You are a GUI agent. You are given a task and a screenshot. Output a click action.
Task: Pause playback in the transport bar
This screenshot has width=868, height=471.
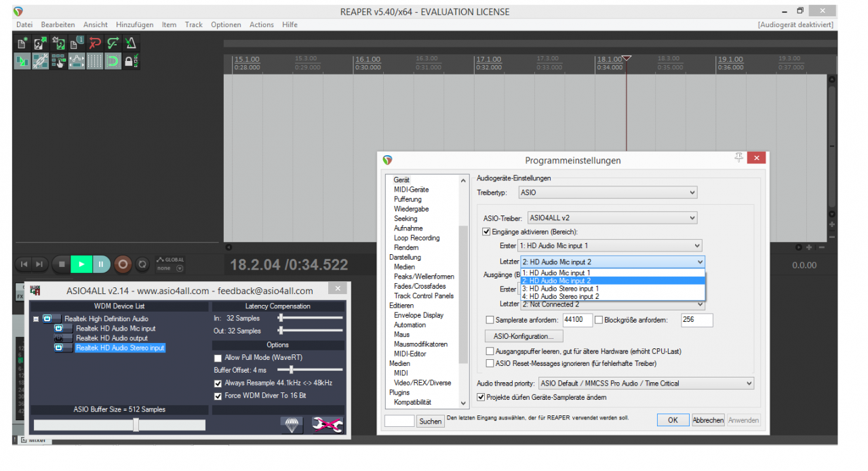(101, 264)
